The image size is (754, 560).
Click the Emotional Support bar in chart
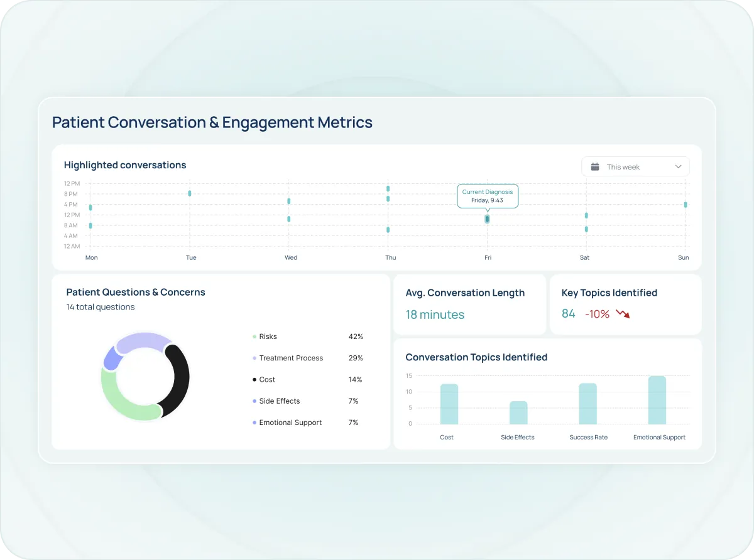coord(657,400)
